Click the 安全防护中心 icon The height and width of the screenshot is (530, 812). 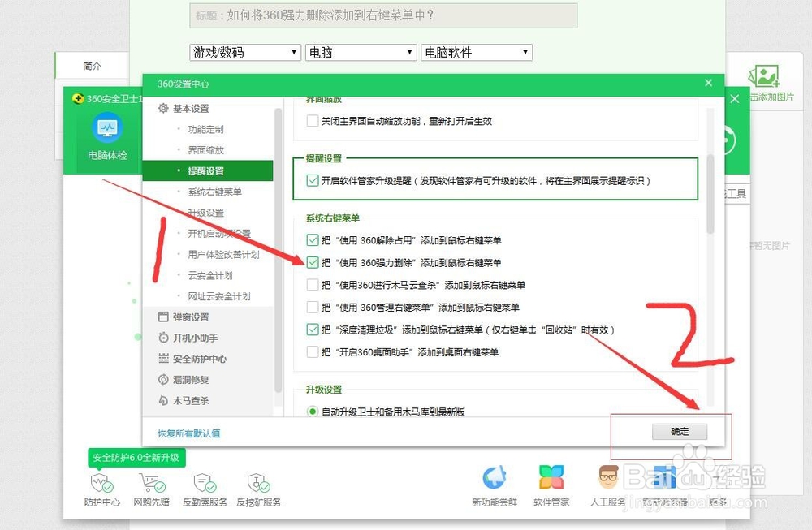(x=163, y=358)
